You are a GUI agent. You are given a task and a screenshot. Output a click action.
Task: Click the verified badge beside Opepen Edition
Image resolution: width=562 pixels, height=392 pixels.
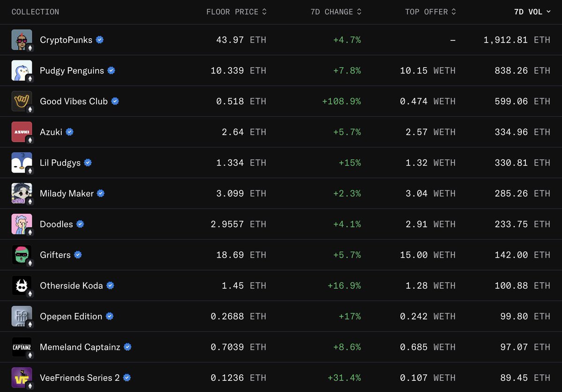110,316
